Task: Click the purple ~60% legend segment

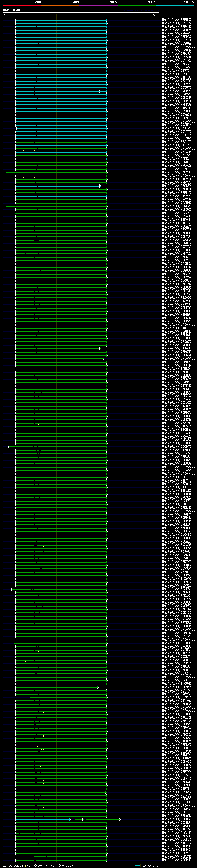Action: click(x=99, y=6)
